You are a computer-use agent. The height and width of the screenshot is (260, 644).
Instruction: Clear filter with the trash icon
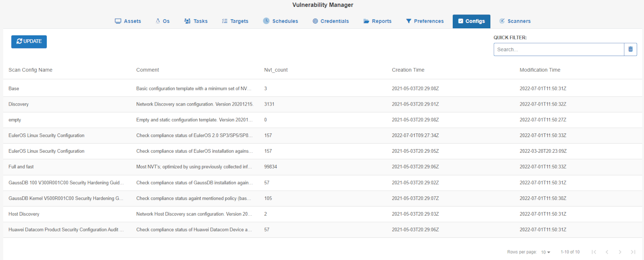tap(630, 50)
